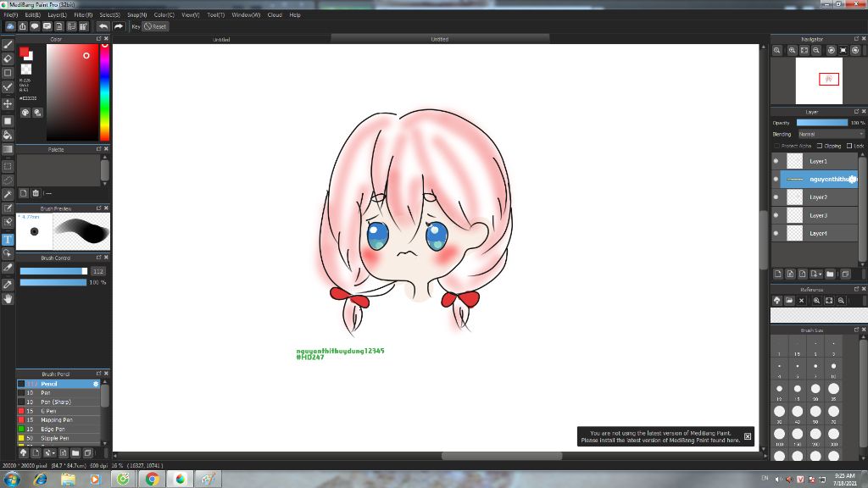Select the Lasso selection tool
This screenshot has width=868, height=488.
(8, 180)
